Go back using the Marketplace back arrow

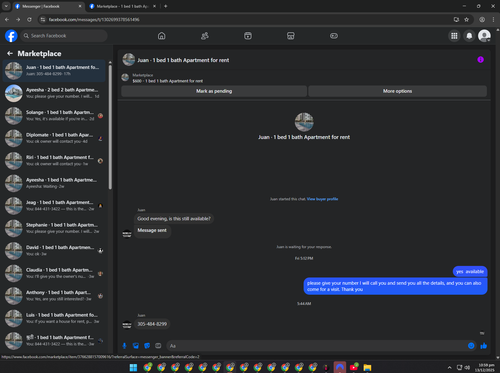[10, 53]
